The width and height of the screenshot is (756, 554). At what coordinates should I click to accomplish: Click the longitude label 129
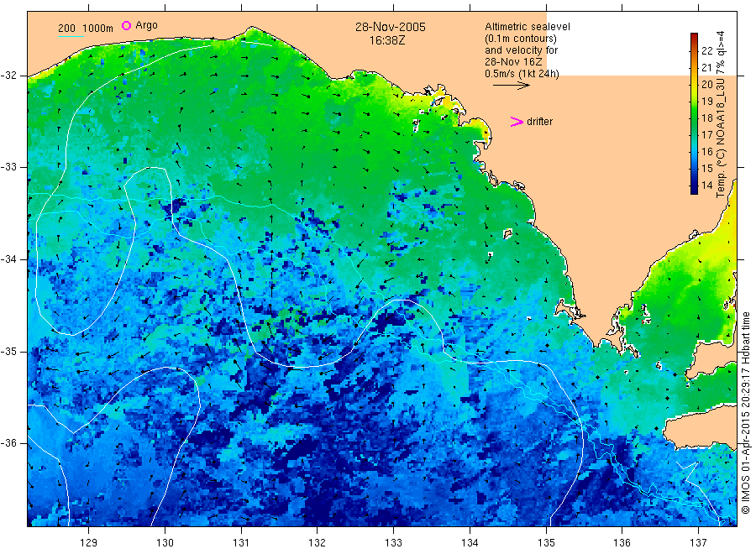click(89, 543)
